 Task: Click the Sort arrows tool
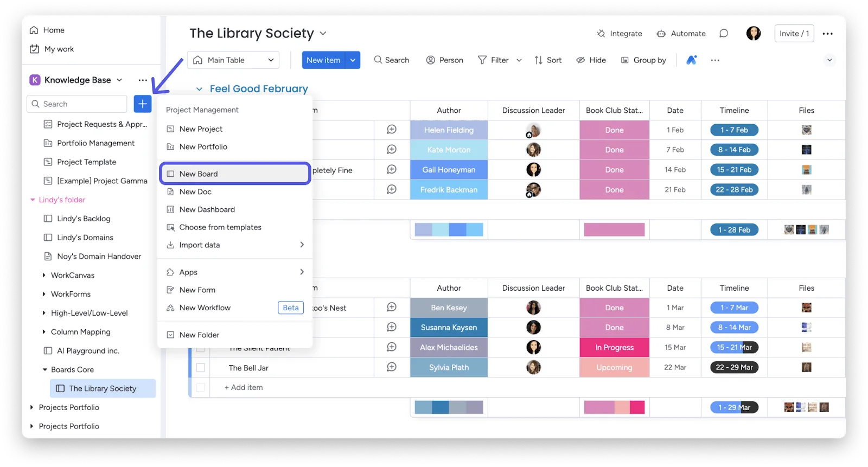pos(547,60)
